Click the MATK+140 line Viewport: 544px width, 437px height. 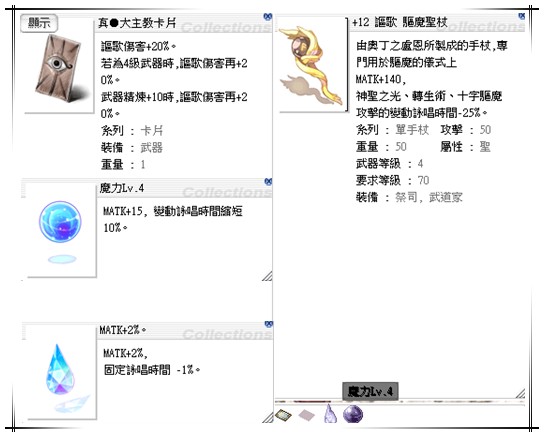click(381, 79)
